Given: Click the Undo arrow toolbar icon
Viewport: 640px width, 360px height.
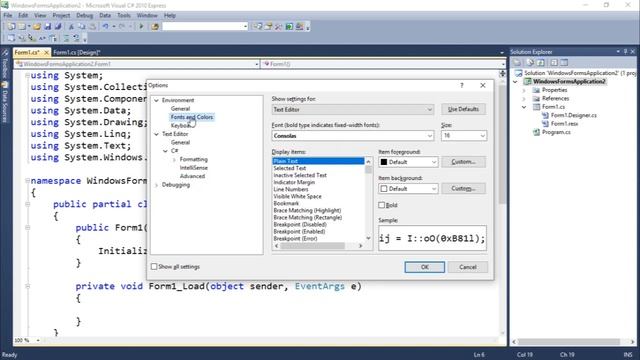Looking at the screenshot, I should 105,27.
